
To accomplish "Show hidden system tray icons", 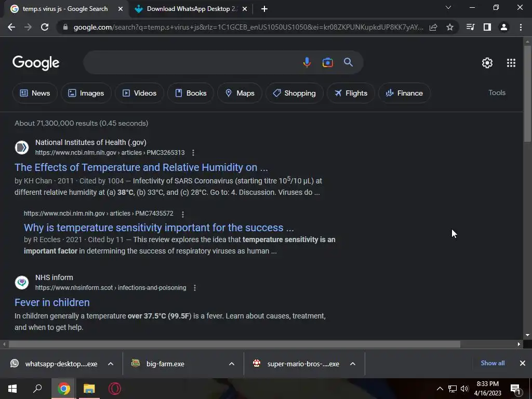I will tap(440, 389).
